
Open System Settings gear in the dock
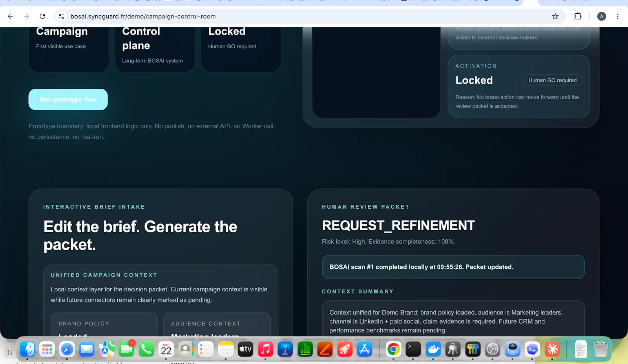[493, 349]
